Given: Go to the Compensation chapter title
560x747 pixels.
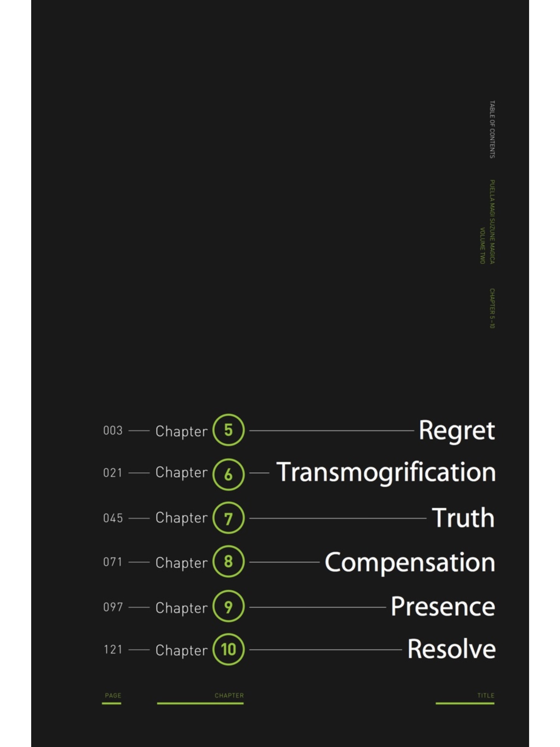Looking at the screenshot, I should coord(410,563).
